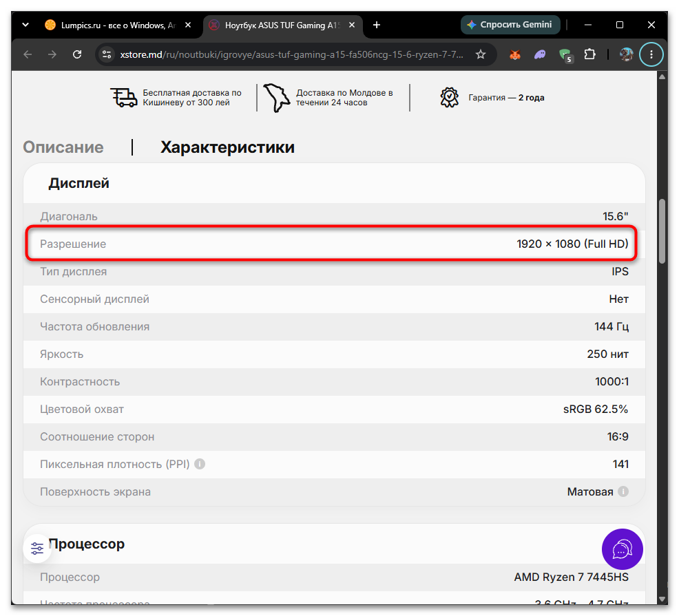This screenshot has width=679, height=616.
Task: Click the PPI info icon
Action: (x=200, y=464)
